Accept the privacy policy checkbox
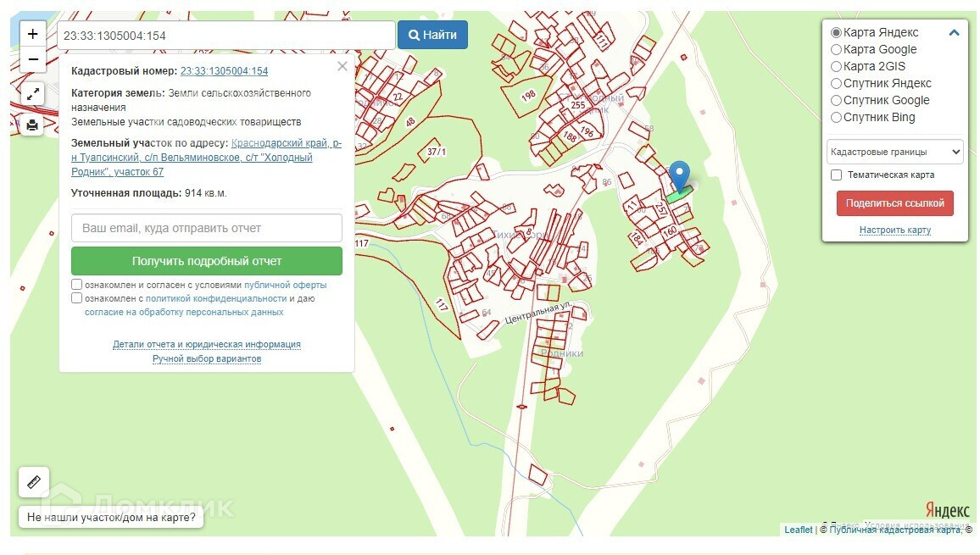Screen dimensions: 980x555 tap(77, 298)
